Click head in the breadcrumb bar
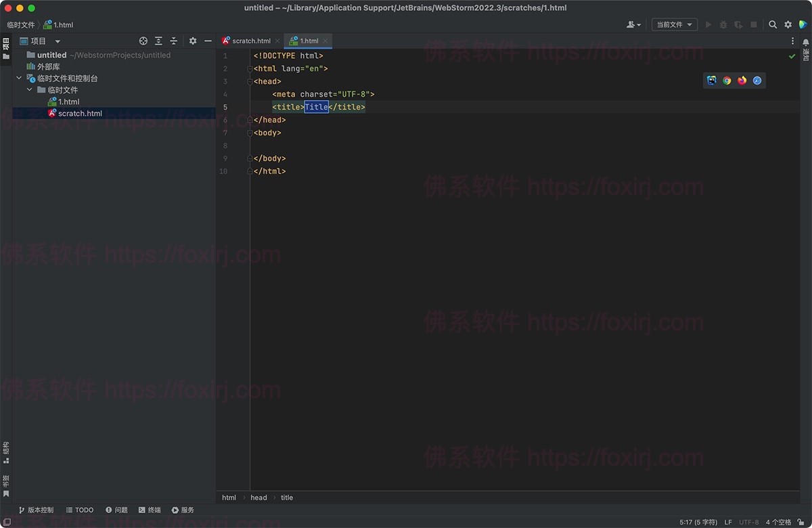This screenshot has height=528, width=812. click(x=258, y=498)
